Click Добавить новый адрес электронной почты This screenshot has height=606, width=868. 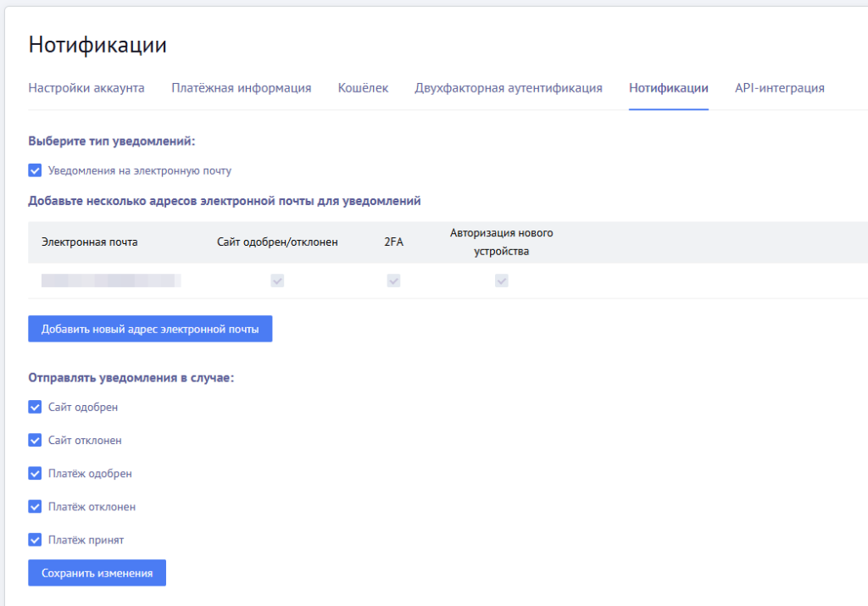click(150, 328)
